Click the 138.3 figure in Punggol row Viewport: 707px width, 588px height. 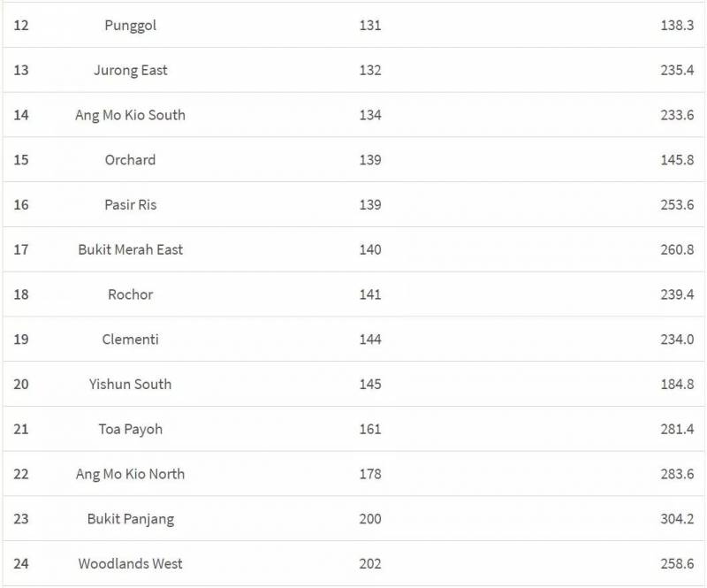676,26
